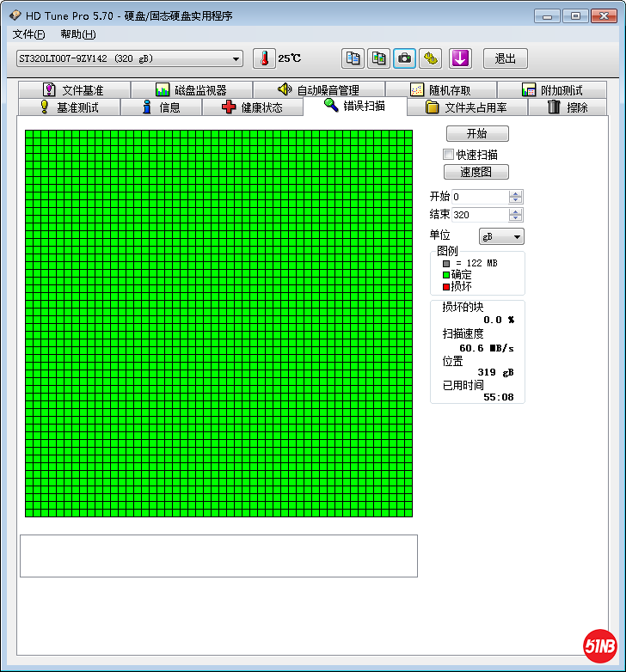The image size is (626, 672).
Task: Open the 帮助(H) menu
Action: tap(77, 34)
